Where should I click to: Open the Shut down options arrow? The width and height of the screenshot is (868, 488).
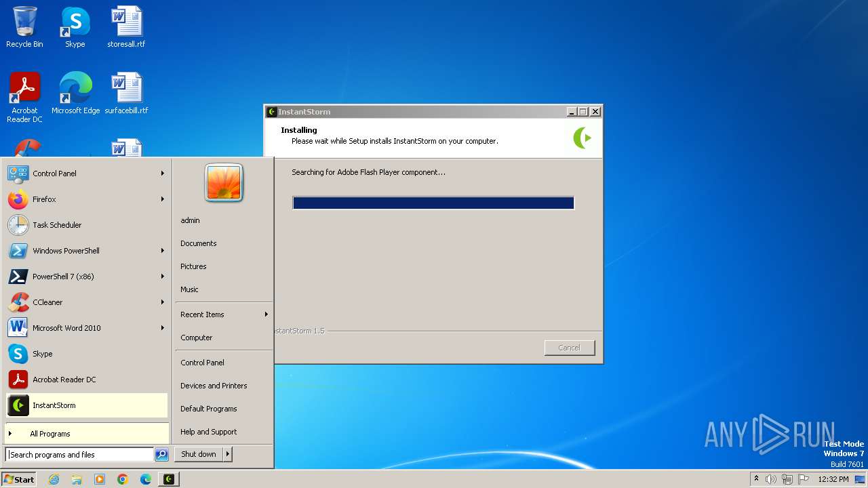click(228, 454)
